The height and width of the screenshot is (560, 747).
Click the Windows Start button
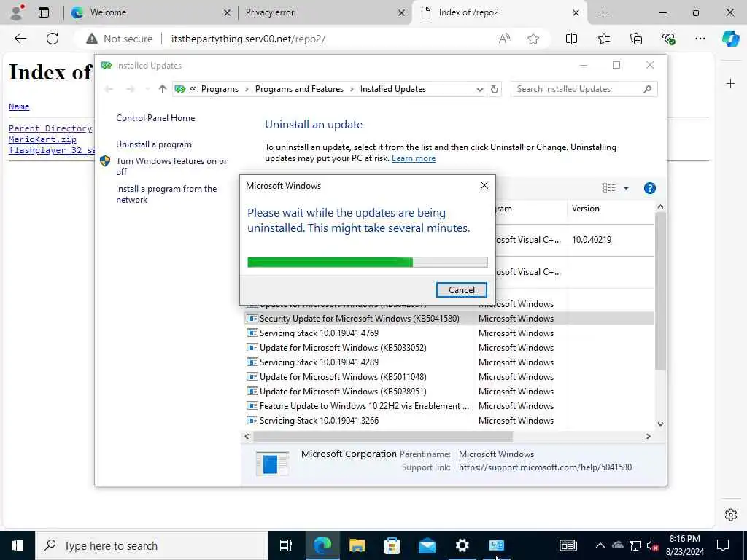(x=18, y=545)
